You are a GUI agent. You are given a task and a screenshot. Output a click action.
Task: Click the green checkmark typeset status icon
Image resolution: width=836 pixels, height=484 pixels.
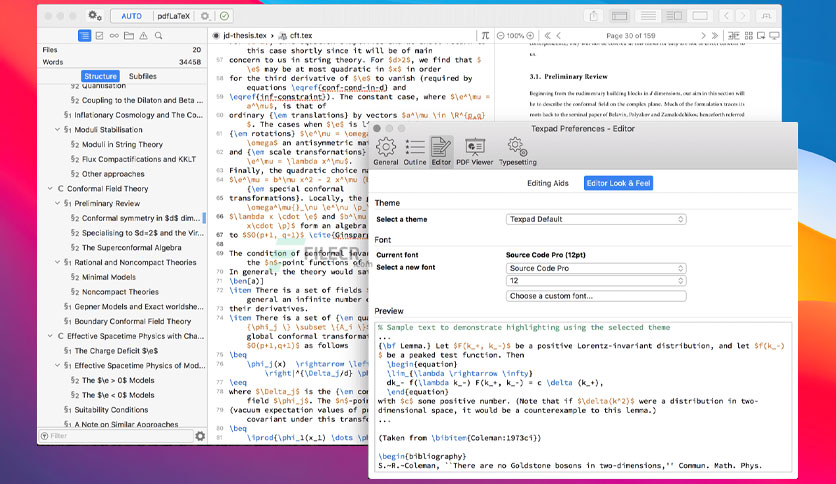click(x=224, y=16)
